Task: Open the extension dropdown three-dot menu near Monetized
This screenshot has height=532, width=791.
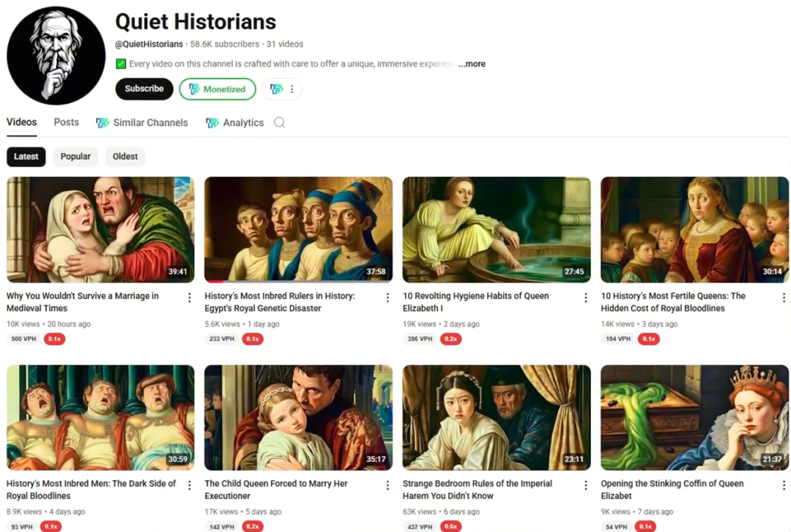Action: click(x=292, y=89)
